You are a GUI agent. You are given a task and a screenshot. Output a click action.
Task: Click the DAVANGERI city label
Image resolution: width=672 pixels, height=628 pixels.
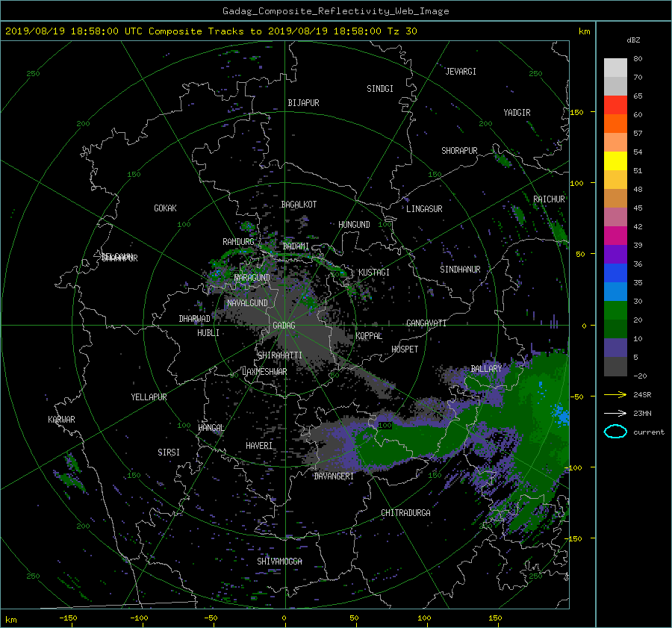(334, 476)
